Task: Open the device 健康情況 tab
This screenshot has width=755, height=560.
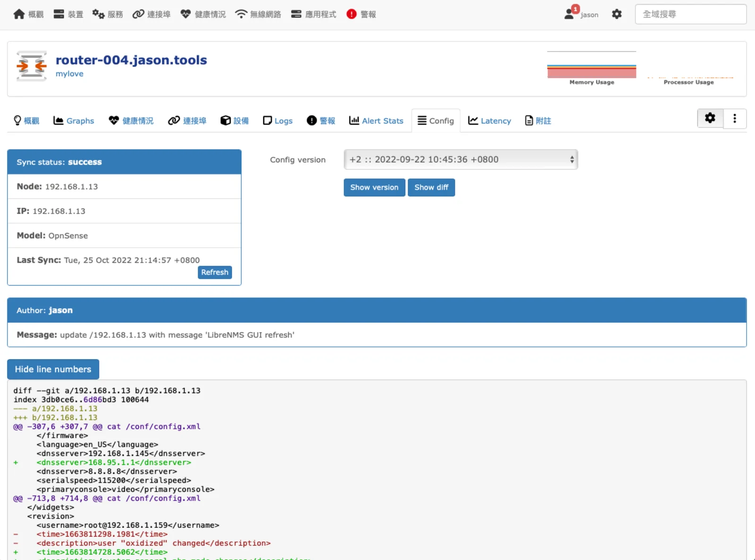Action: pos(131,121)
